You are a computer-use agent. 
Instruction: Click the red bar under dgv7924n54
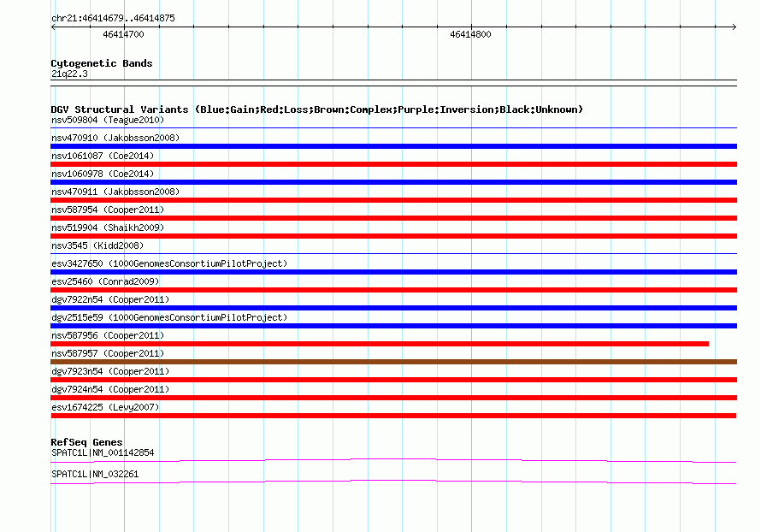pos(393,398)
